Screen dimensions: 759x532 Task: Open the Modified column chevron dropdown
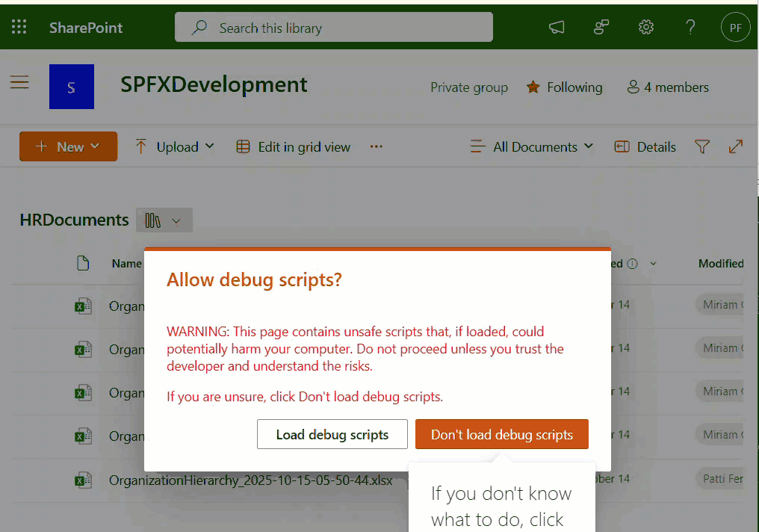[653, 264]
